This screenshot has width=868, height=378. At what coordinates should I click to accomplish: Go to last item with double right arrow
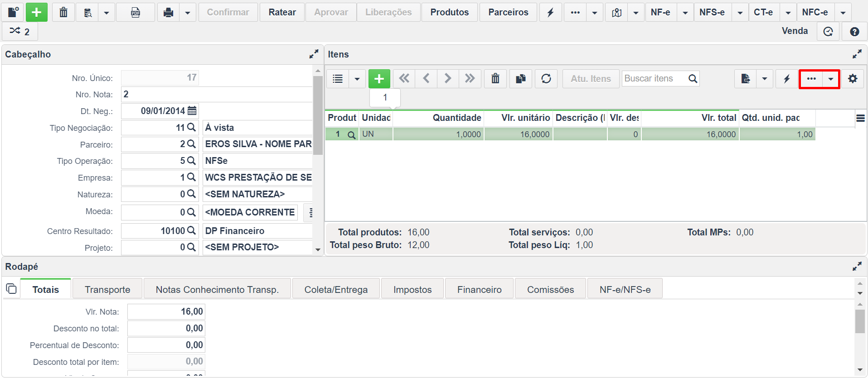[470, 79]
